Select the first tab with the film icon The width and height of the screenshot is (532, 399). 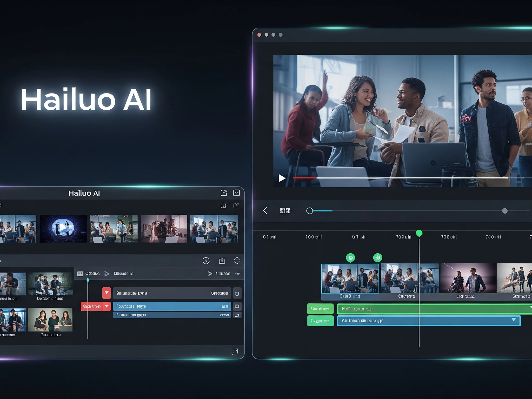pyautogui.click(x=89, y=274)
